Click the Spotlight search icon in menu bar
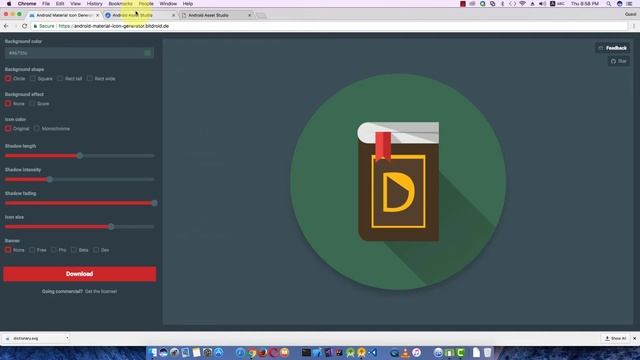The image size is (640, 360). click(x=609, y=4)
